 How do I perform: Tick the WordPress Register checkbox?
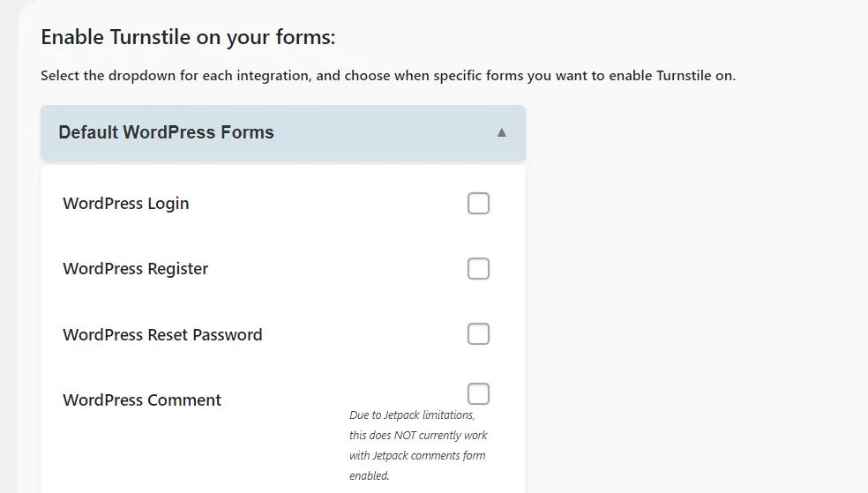(x=478, y=269)
